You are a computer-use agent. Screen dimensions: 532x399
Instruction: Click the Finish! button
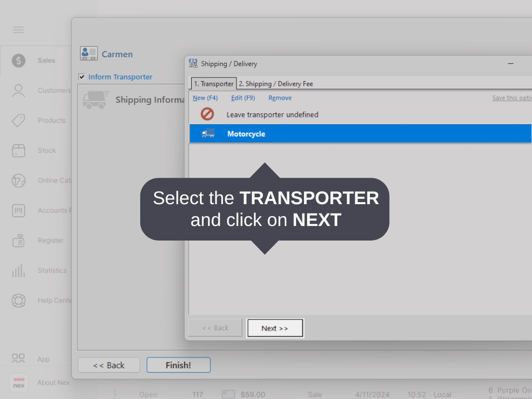tap(178, 365)
